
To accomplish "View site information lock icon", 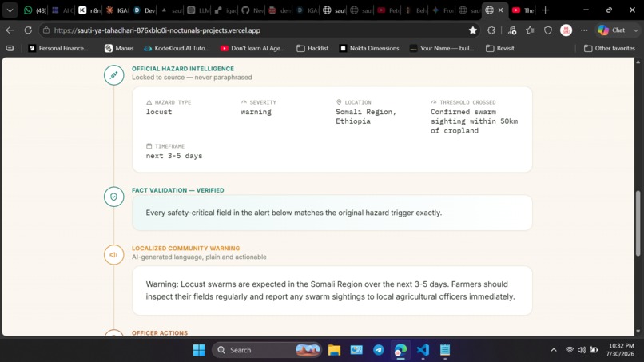I will tap(46, 30).
